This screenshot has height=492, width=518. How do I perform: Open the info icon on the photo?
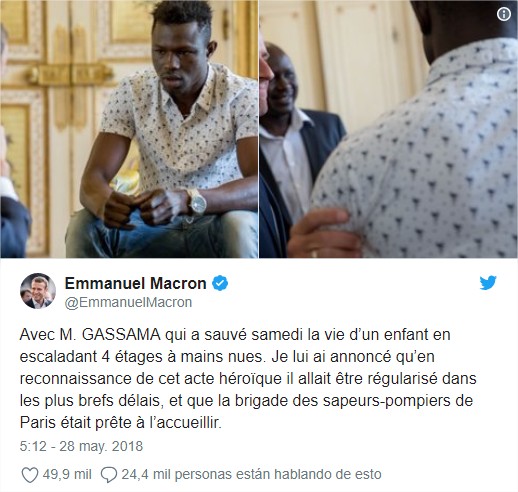coord(504,14)
